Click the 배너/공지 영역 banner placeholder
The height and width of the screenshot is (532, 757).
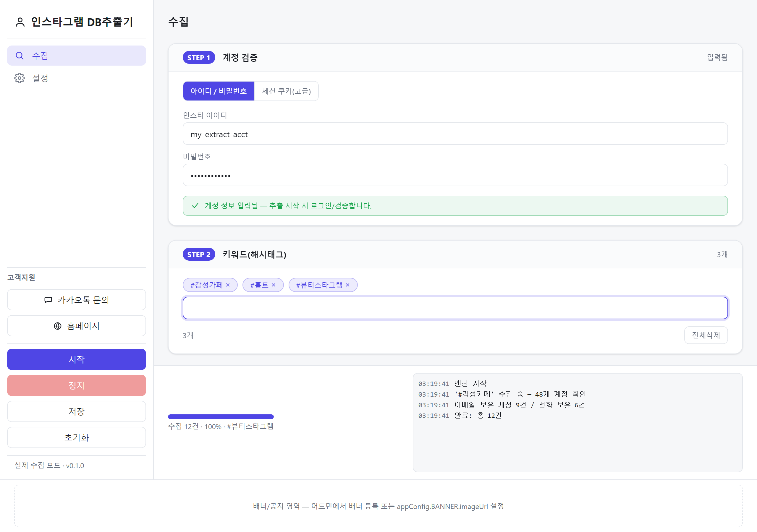pos(378,506)
